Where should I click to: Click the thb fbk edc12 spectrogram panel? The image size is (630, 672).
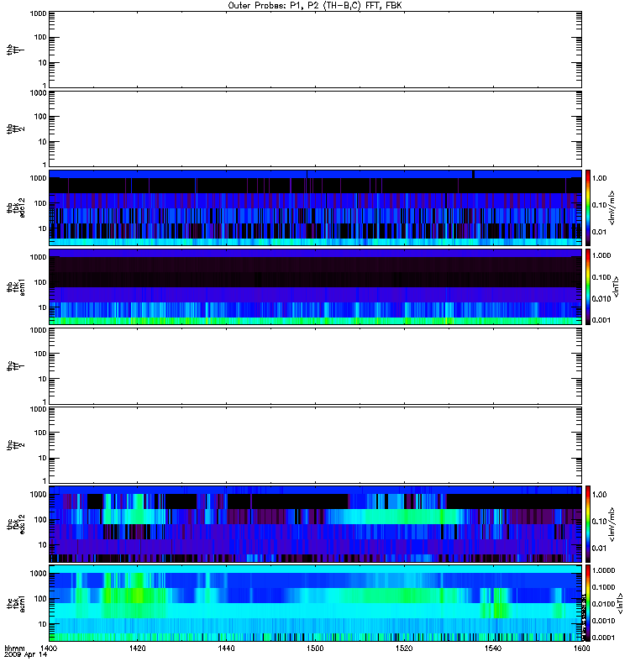click(315, 207)
